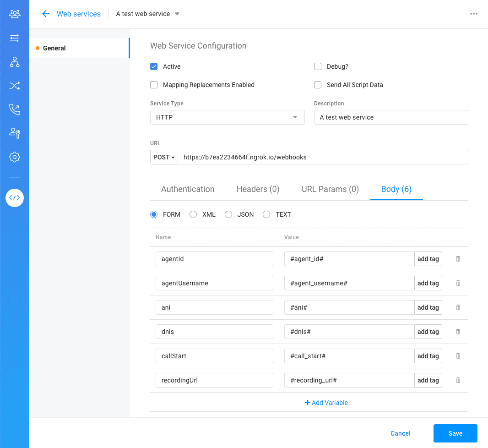This screenshot has height=448, width=488.
Task: Open the settings gear sidebar icon
Action: [15, 157]
